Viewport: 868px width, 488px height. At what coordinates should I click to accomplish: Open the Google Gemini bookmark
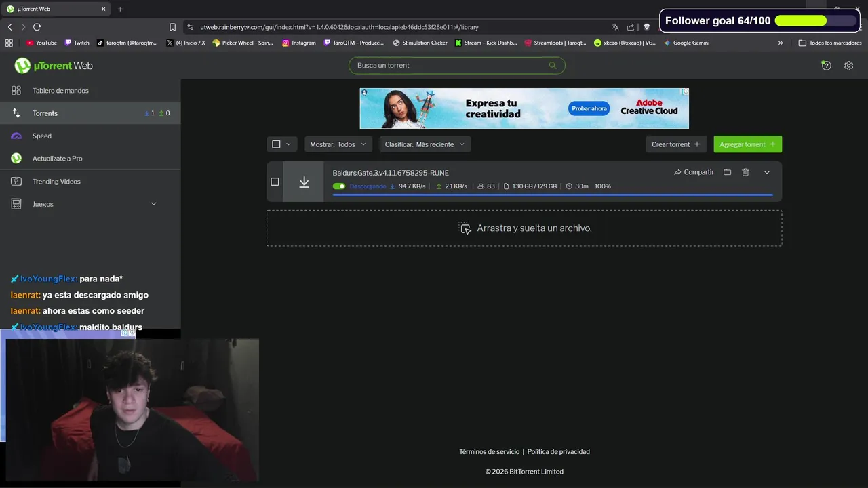(686, 43)
